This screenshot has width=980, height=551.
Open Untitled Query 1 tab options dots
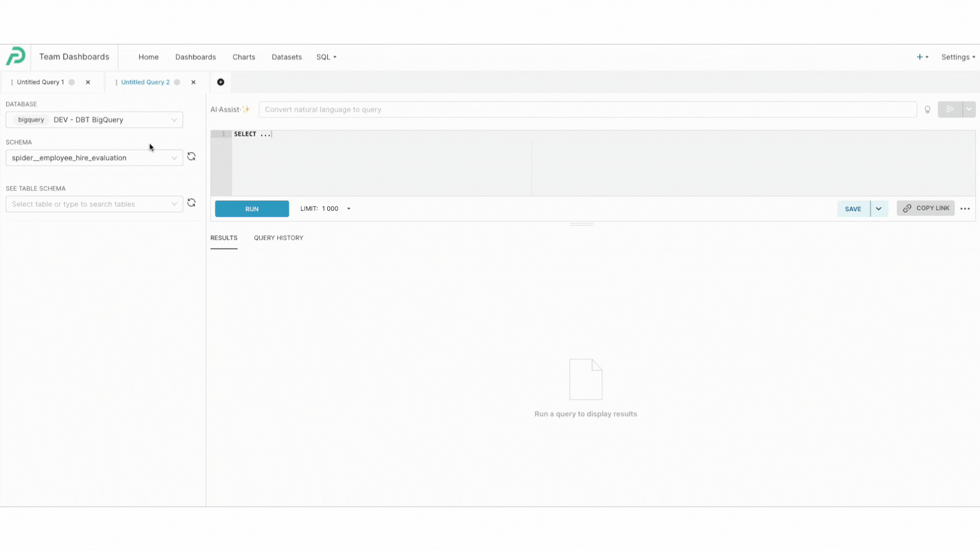tap(12, 82)
